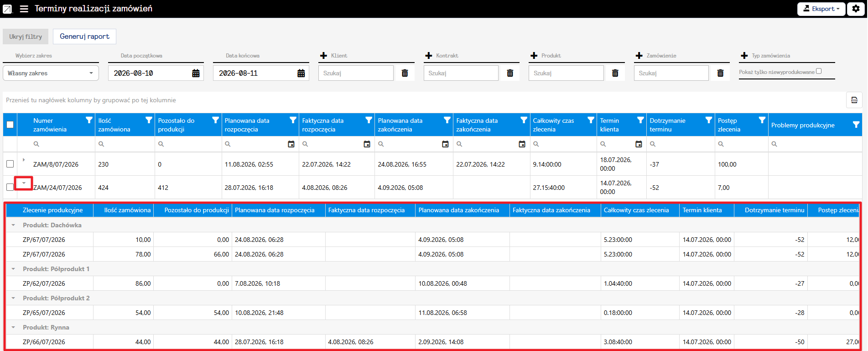The width and height of the screenshot is (868, 351).
Task: Open calendar for Data końcowa
Action: pos(301,73)
